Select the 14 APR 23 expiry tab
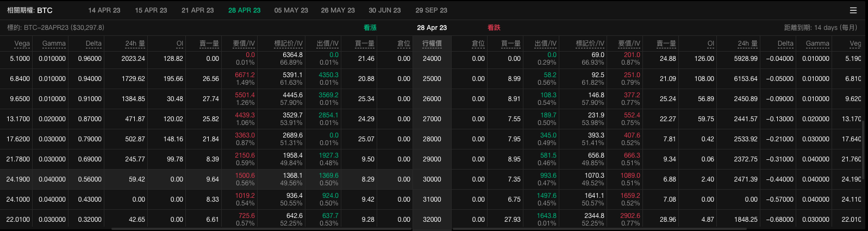 tap(104, 10)
